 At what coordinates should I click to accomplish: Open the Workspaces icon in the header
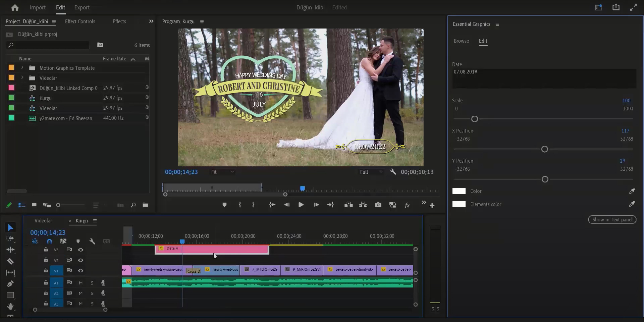(599, 7)
